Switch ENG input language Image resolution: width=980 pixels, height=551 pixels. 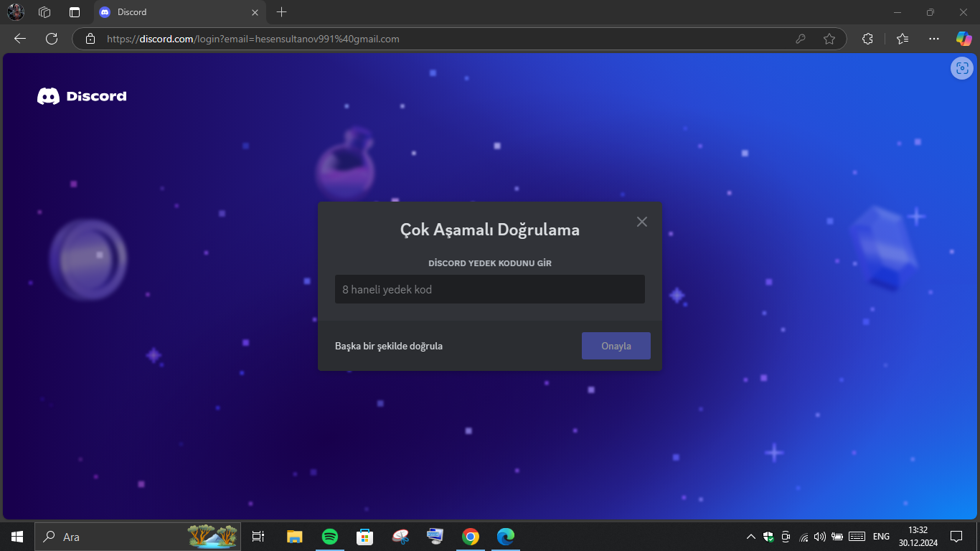881,537
